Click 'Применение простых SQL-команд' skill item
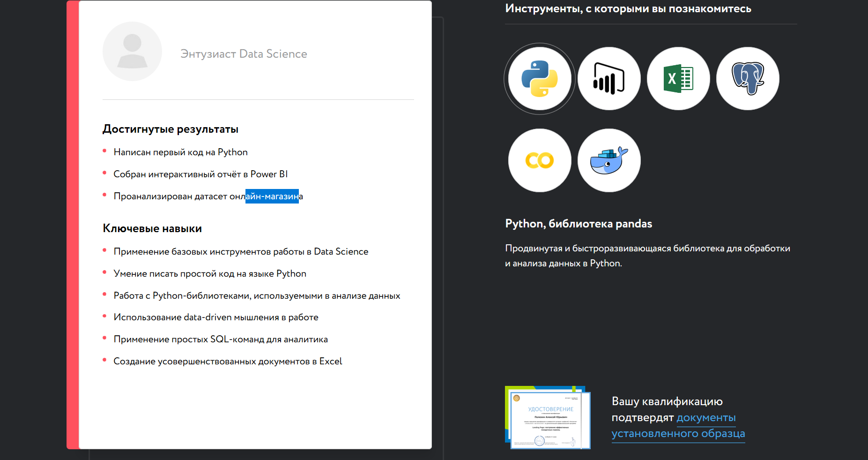Image resolution: width=868 pixels, height=460 pixels. 221,339
